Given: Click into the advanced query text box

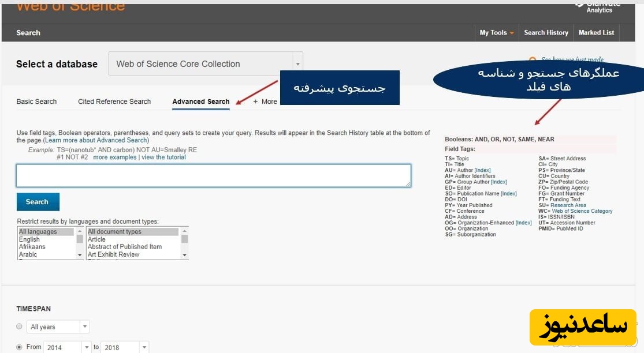Looking at the screenshot, I should click(x=214, y=176).
